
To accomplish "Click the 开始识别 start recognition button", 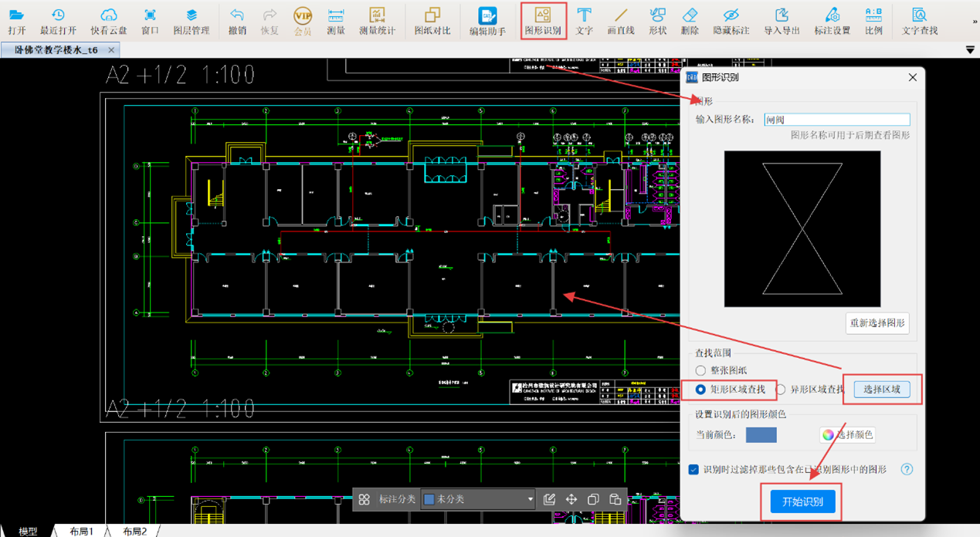I will [x=802, y=502].
